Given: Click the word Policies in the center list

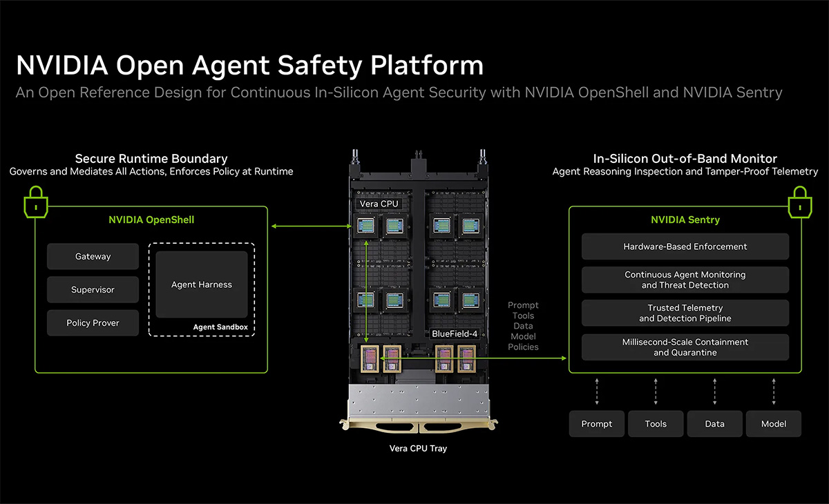Looking at the screenshot, I should coord(523,347).
